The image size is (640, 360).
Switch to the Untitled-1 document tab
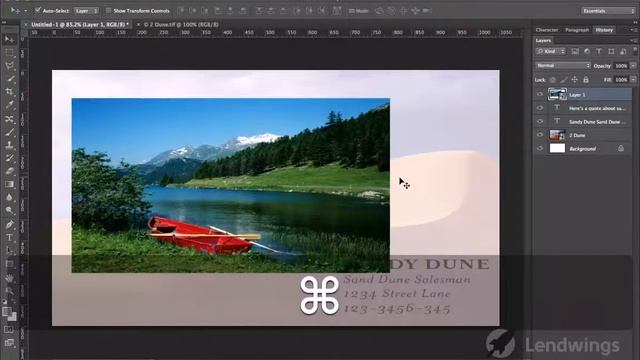pyautogui.click(x=80, y=24)
